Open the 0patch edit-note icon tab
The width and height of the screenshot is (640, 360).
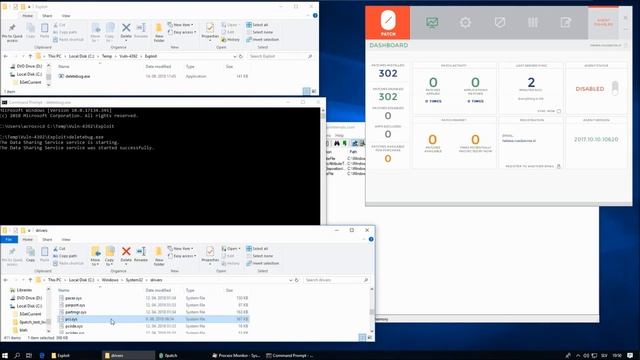[x=566, y=22]
